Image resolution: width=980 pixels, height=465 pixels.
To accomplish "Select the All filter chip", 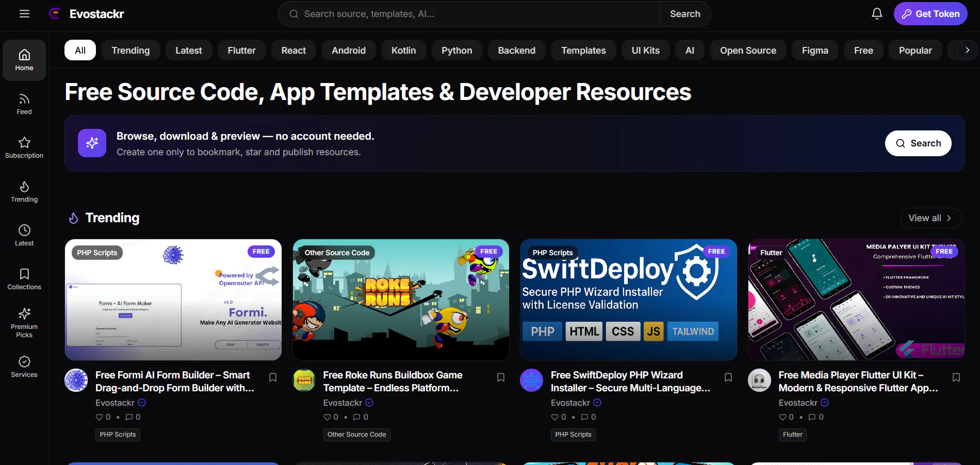I will [80, 50].
